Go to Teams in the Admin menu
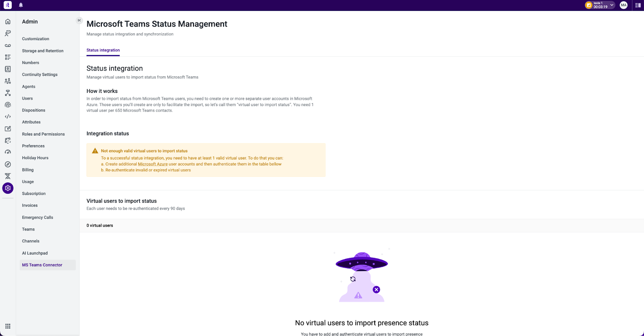 [28, 229]
